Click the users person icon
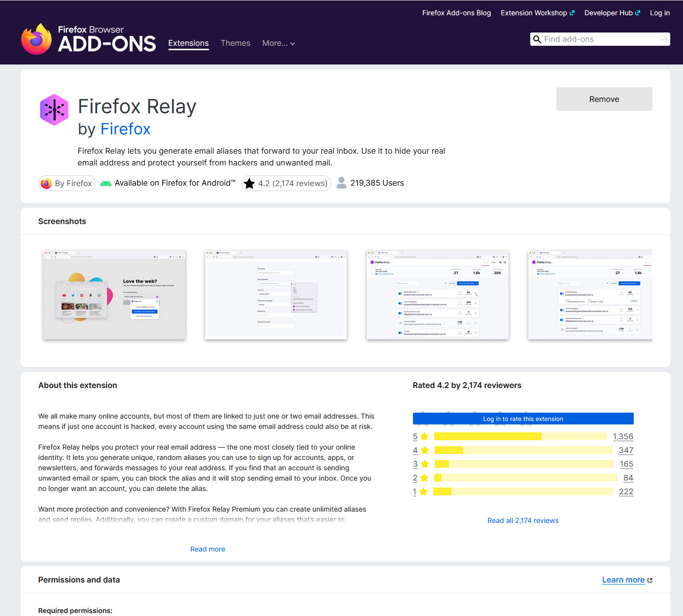 (341, 183)
